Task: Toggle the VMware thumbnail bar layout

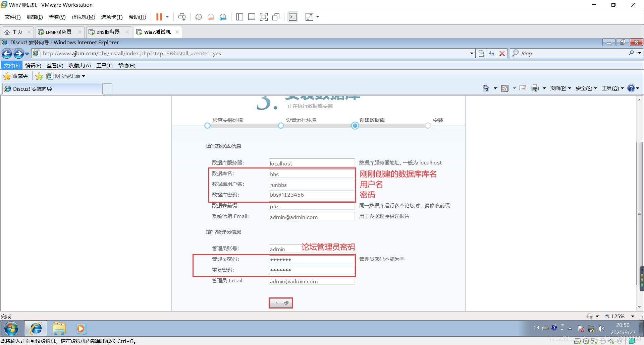Action: (x=252, y=17)
